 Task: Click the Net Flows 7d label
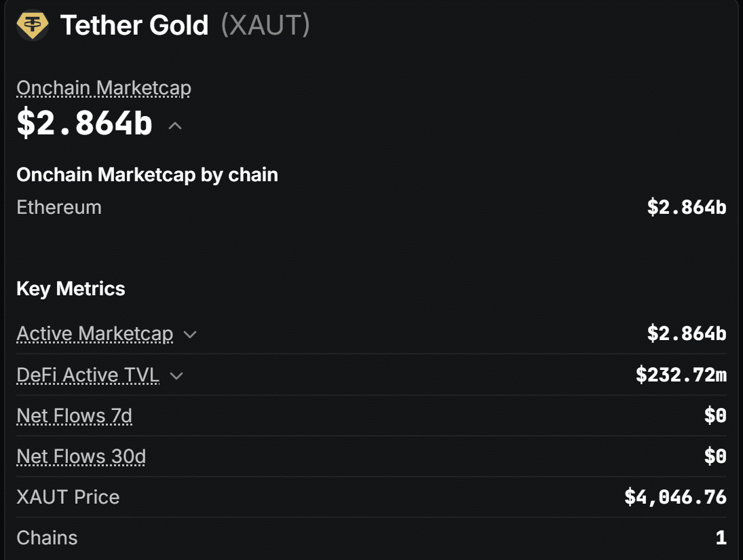coord(75,416)
